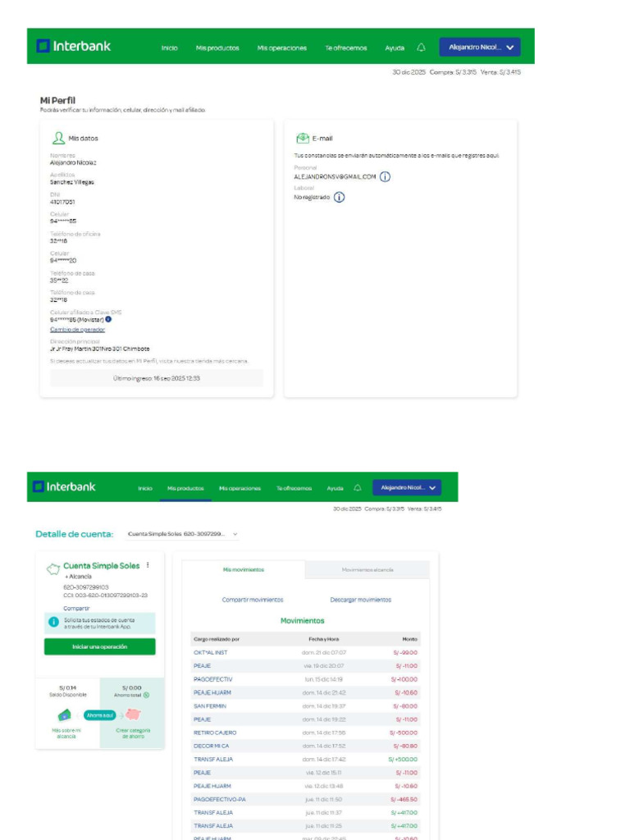Click the DNI value 41017051

(x=62, y=202)
